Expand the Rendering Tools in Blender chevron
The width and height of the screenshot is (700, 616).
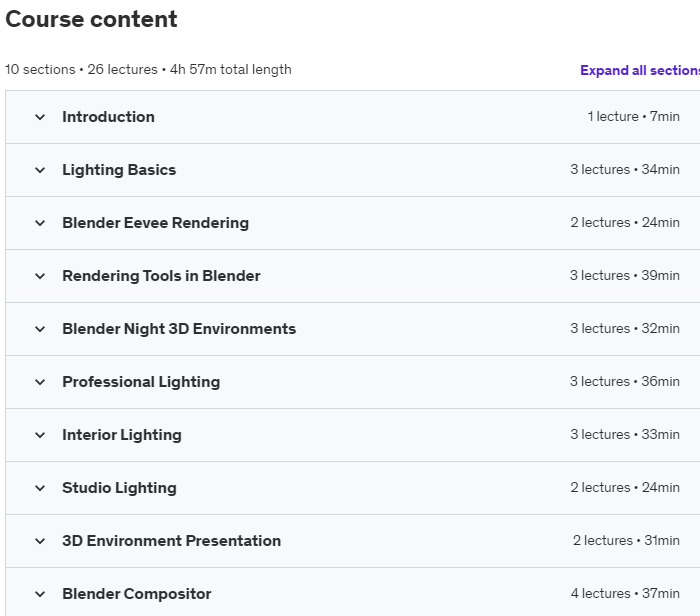click(40, 276)
